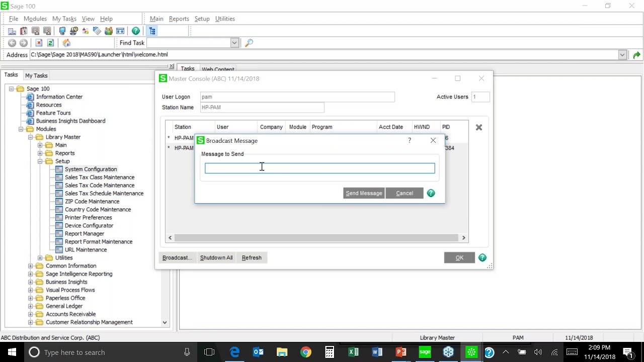Click the Find Task magnifier icon

pyautogui.click(x=249, y=43)
